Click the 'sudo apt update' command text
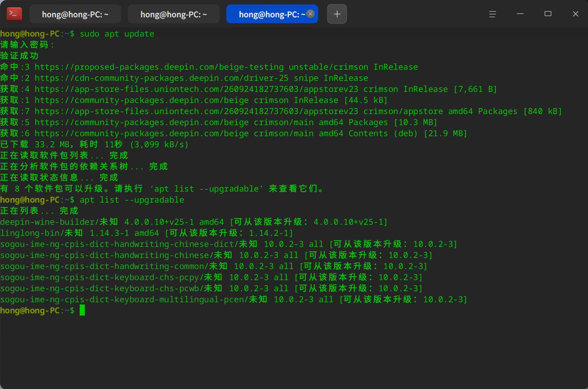 tap(117, 34)
